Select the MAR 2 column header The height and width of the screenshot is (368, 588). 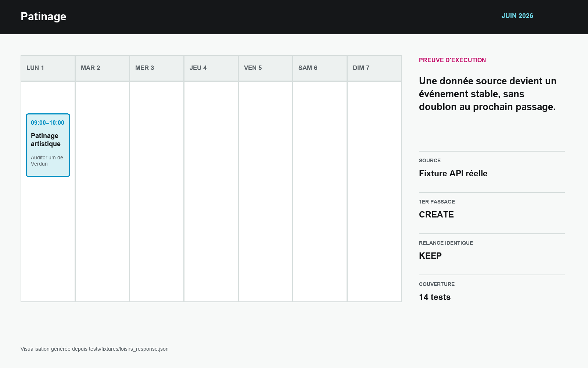tap(102, 68)
